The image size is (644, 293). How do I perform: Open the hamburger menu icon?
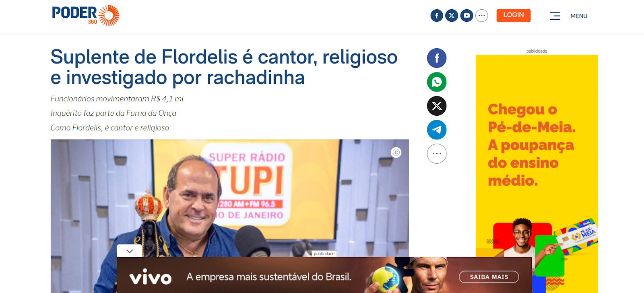tap(555, 16)
